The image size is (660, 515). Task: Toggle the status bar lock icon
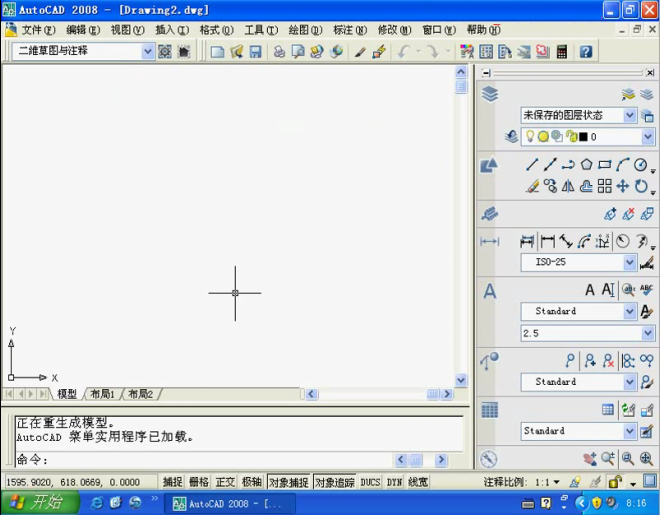pos(615,482)
